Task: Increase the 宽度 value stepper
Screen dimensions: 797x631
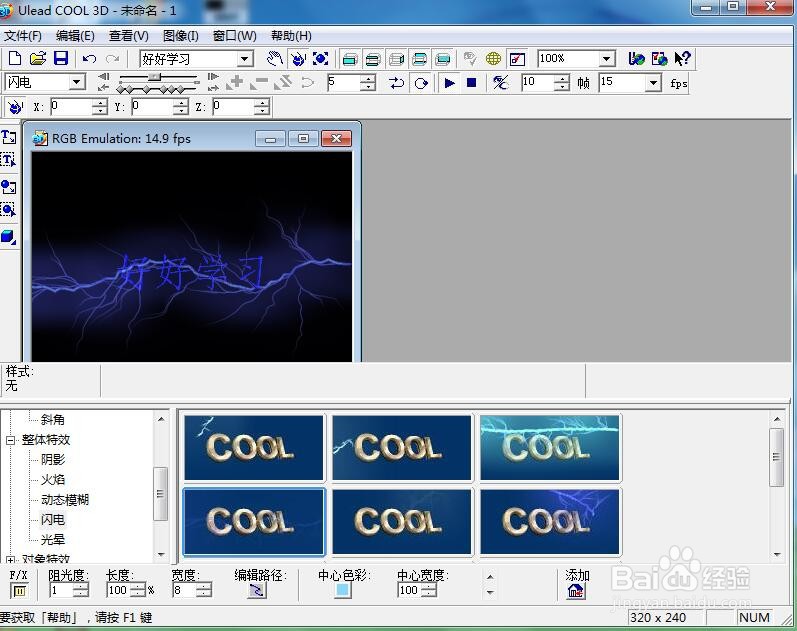Action: tap(204, 586)
